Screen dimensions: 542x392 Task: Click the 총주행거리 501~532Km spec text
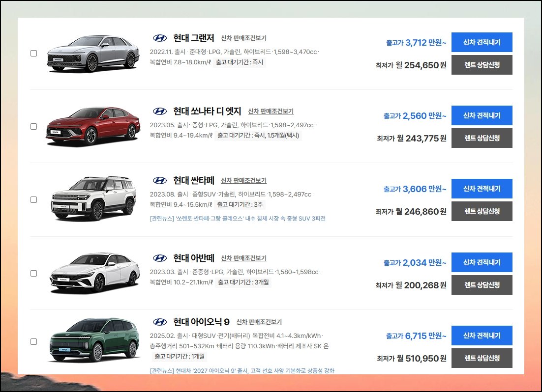182,346
